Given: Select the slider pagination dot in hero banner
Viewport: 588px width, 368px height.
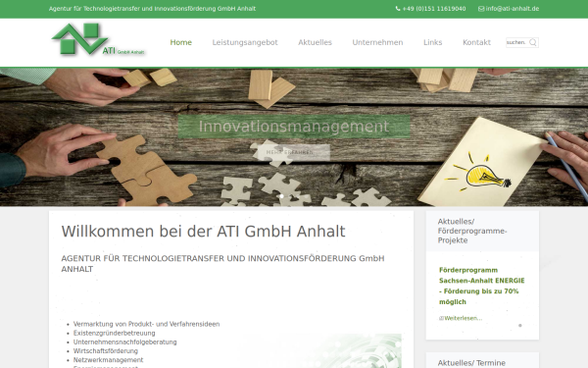Looking at the screenshot, I should point(281,196).
